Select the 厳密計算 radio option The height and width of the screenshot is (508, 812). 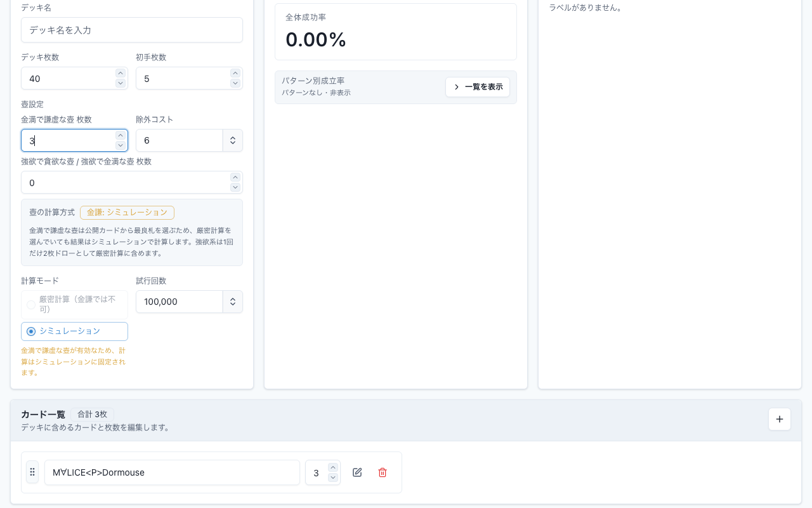pos(74,304)
